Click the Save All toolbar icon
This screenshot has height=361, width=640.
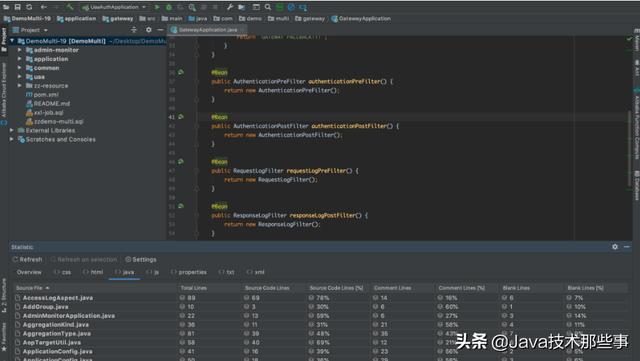point(18,7)
